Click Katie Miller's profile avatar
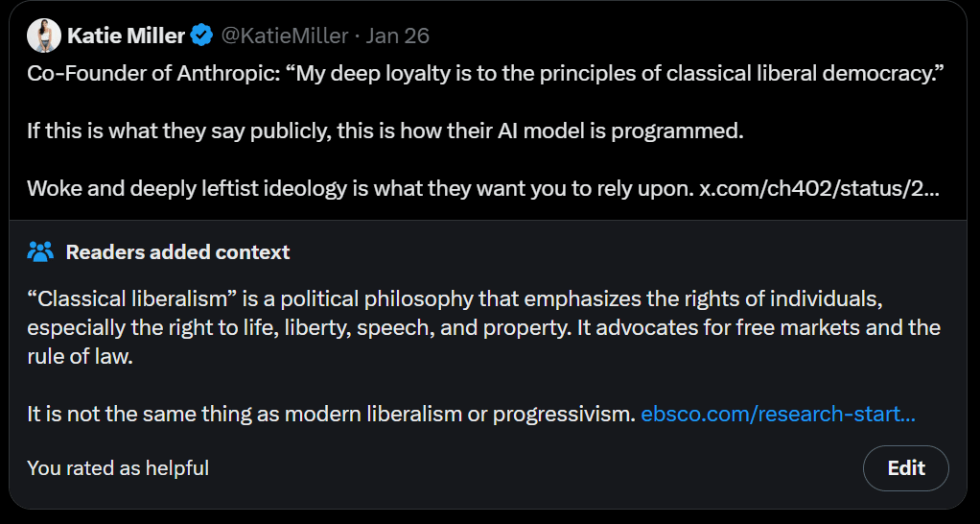Image resolution: width=980 pixels, height=524 pixels. [44, 35]
